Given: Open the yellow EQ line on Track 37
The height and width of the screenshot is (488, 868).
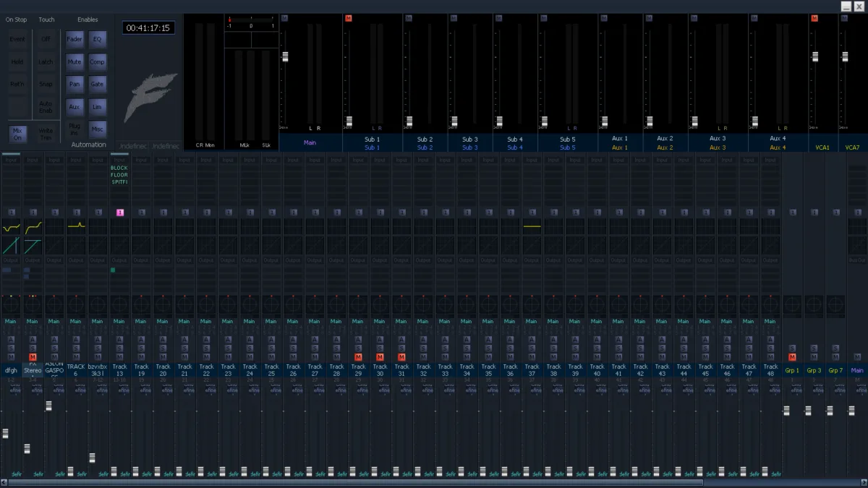Looking at the screenshot, I should 532,227.
